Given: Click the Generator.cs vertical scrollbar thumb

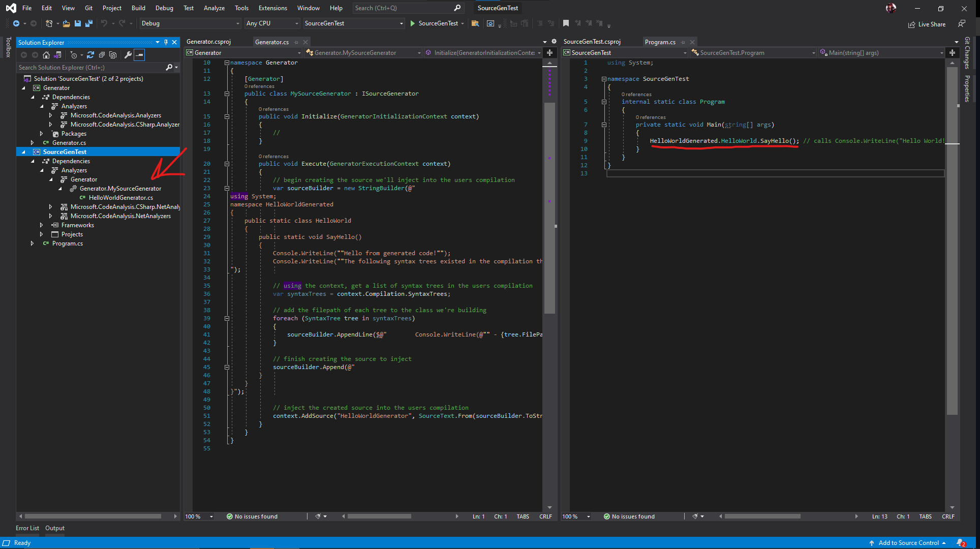Looking at the screenshot, I should [549, 208].
